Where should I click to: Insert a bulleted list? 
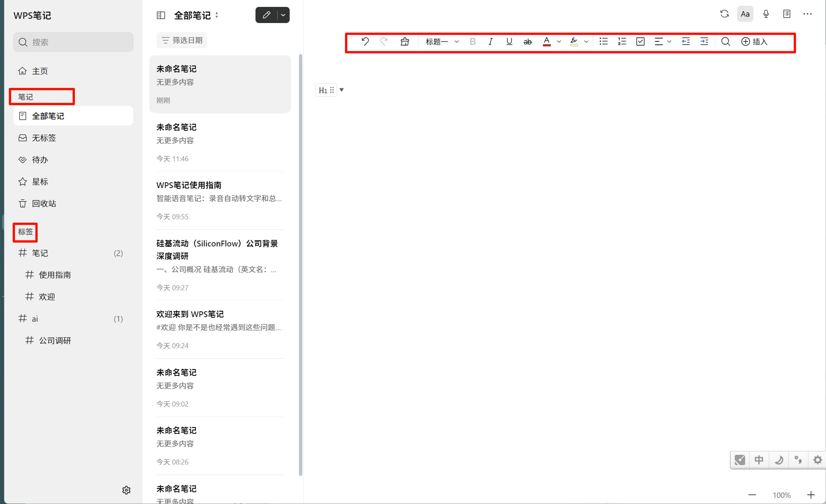pos(604,41)
